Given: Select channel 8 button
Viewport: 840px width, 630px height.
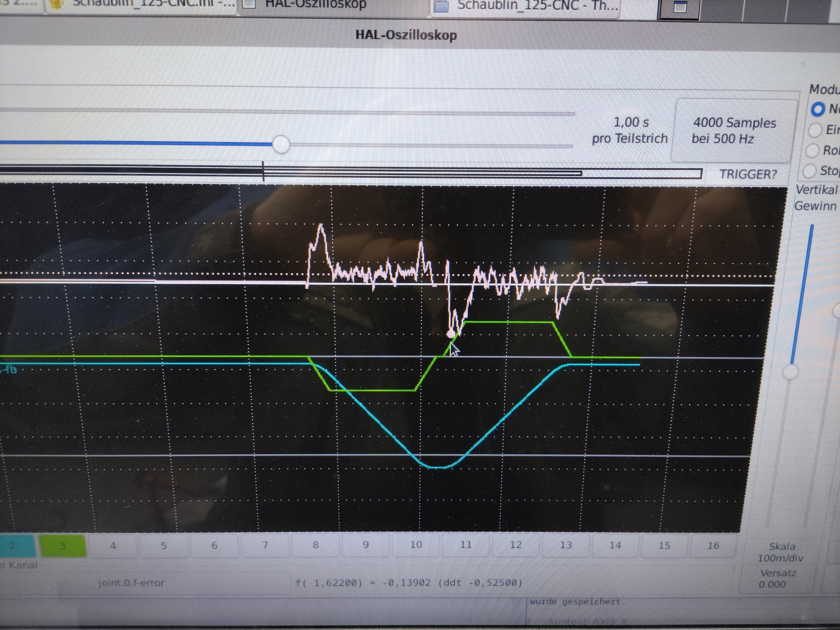Looking at the screenshot, I should [x=316, y=545].
